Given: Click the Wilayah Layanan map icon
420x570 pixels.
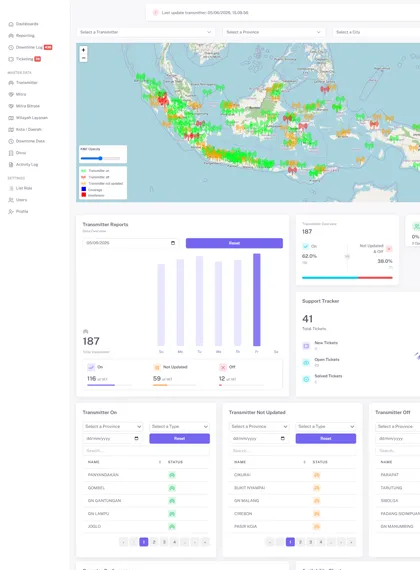Looking at the screenshot, I should [11, 118].
